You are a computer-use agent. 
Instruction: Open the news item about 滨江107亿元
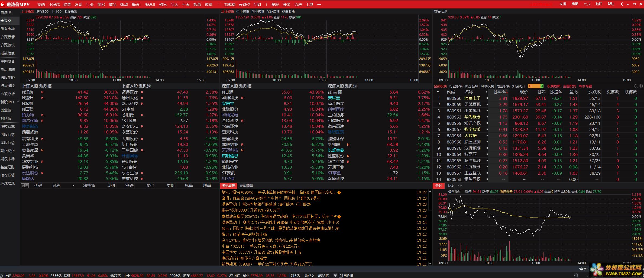click(x=271, y=241)
